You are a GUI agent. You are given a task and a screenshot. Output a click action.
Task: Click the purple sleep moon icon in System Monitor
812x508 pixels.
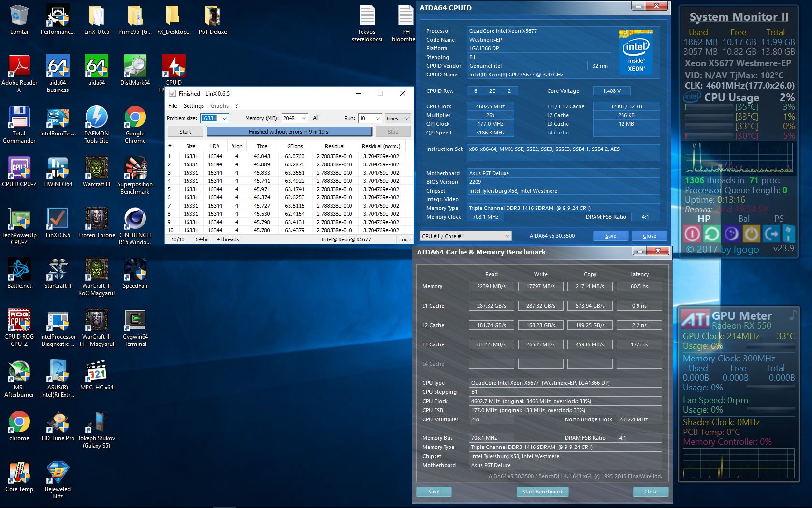pos(731,234)
